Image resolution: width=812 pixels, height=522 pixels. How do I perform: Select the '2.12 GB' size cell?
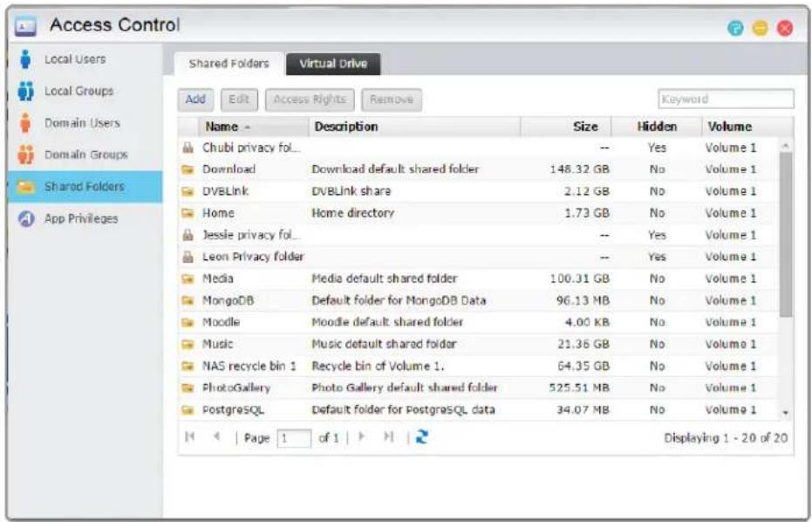(586, 191)
